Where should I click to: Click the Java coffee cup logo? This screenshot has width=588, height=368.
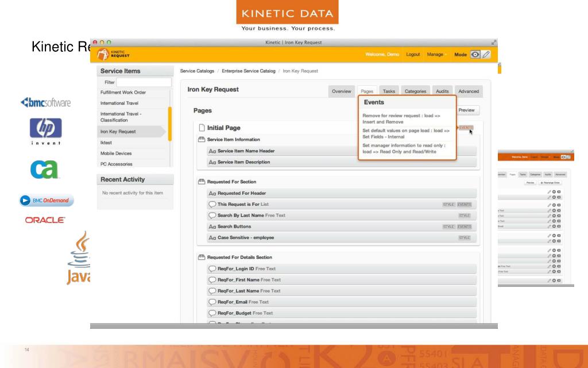[79, 258]
